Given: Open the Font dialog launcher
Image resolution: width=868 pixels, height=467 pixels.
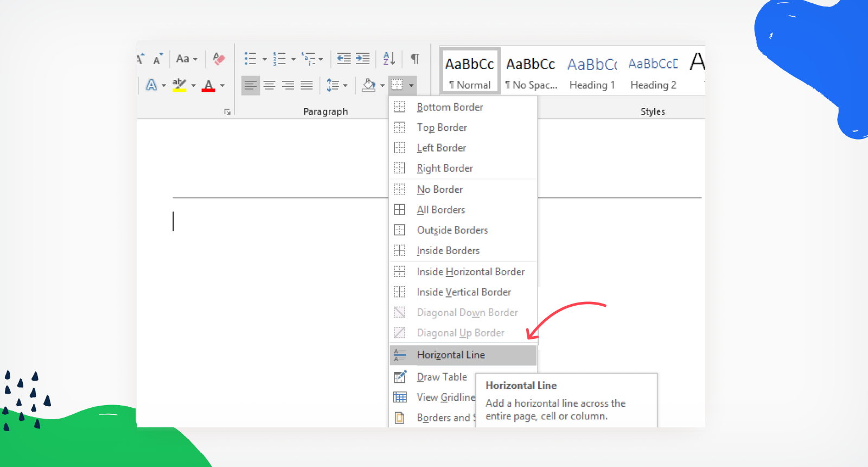Looking at the screenshot, I should [x=227, y=112].
